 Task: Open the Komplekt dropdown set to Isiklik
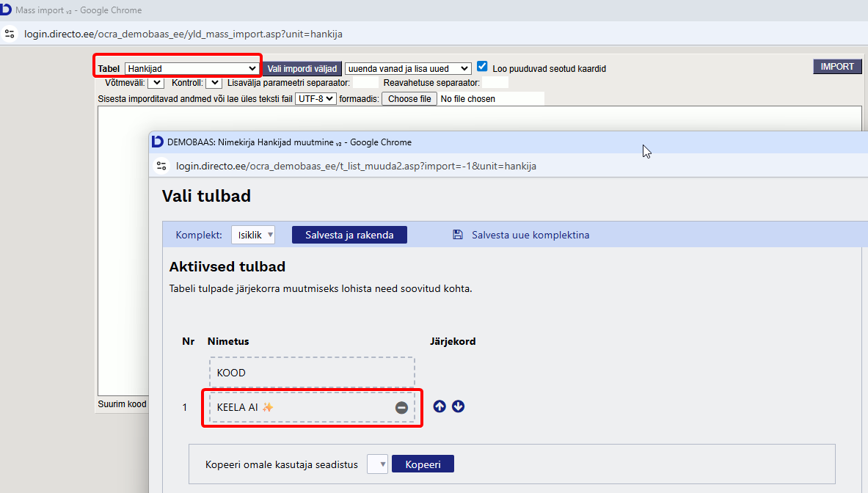(x=253, y=235)
